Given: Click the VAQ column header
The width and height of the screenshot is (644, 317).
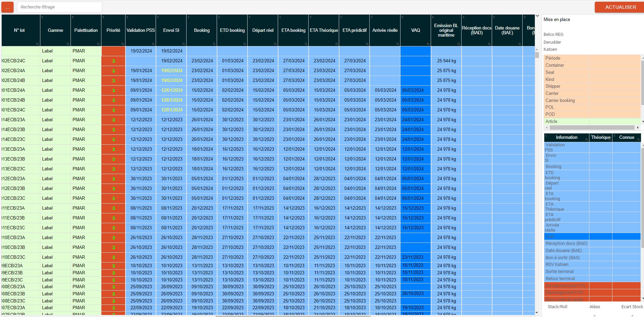Looking at the screenshot, I should click(x=415, y=30).
